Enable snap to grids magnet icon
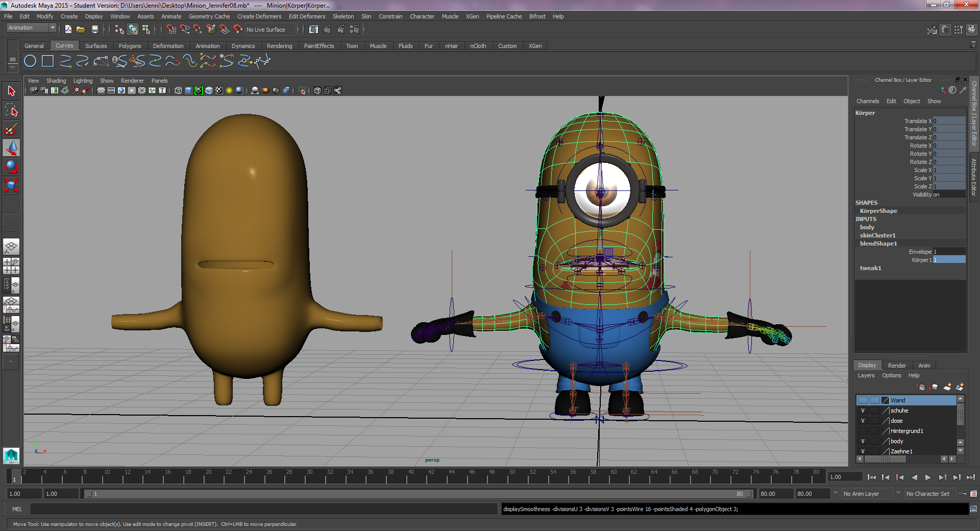Viewport: 980px width, 531px height. 171,30
